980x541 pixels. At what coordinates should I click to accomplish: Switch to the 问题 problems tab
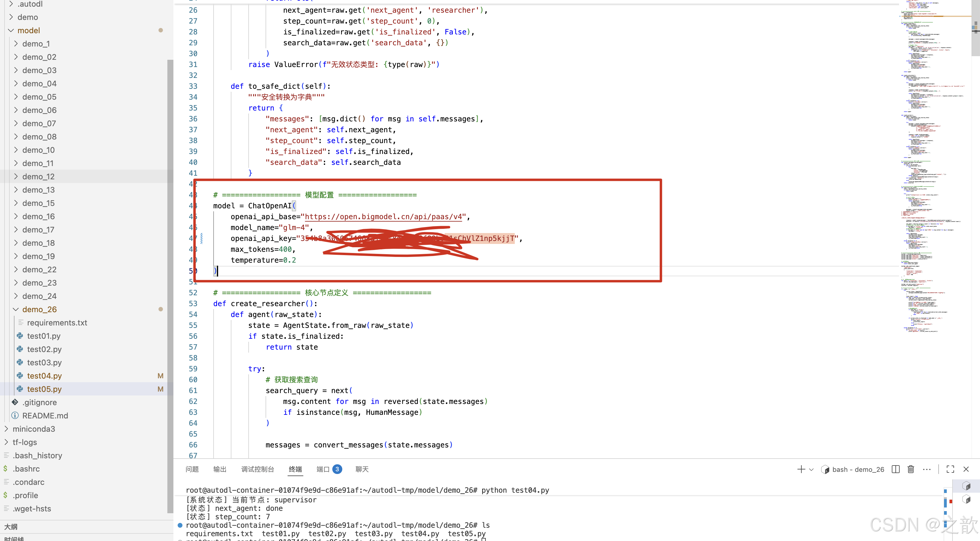(x=192, y=469)
